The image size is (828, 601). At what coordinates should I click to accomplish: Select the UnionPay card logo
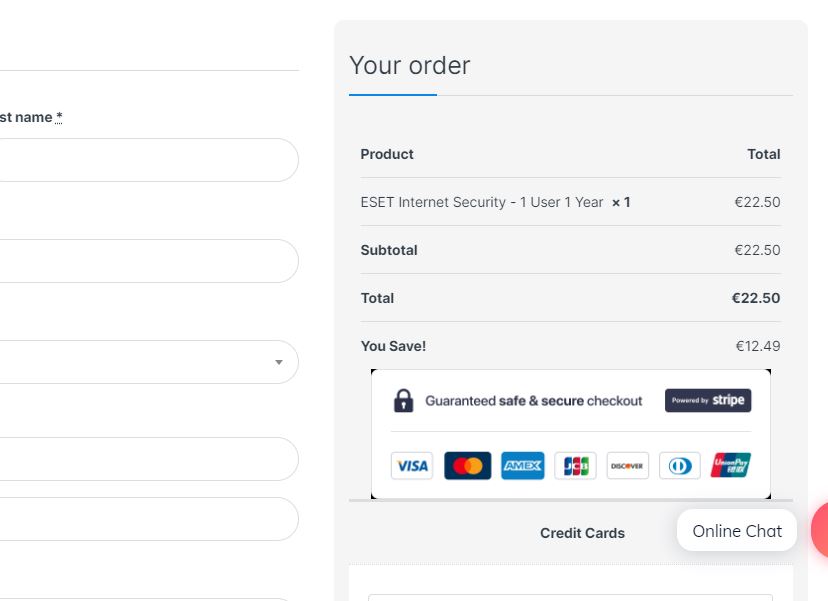[x=731, y=466]
